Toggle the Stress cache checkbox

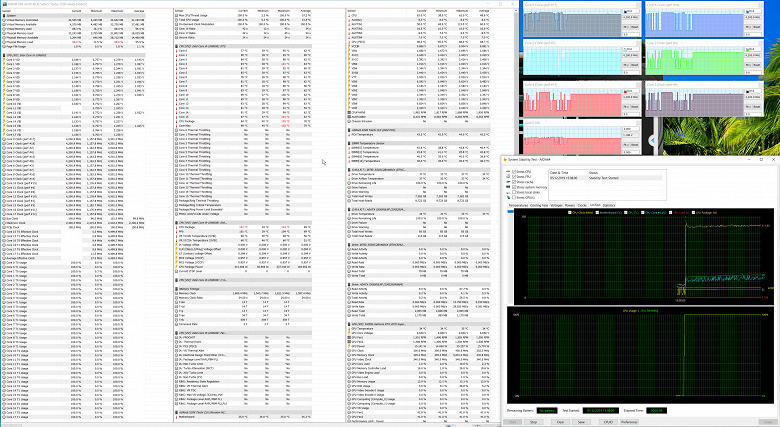pyautogui.click(x=514, y=182)
